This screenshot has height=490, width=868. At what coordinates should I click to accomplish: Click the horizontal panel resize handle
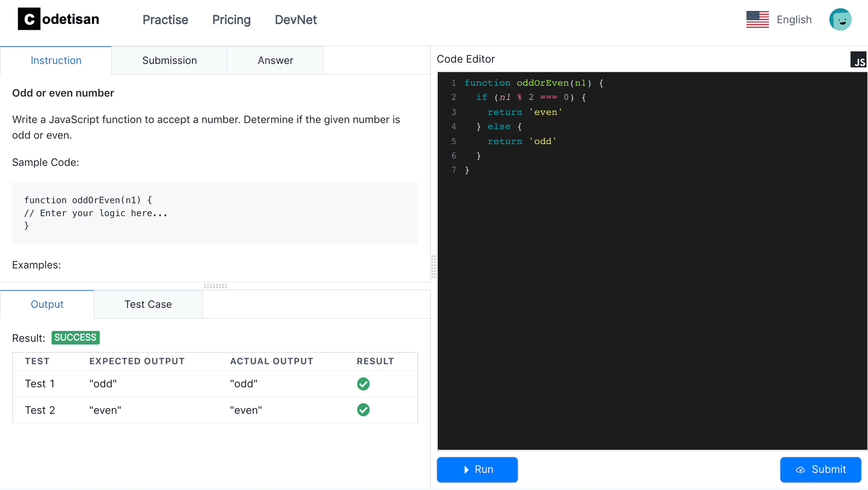[215, 286]
